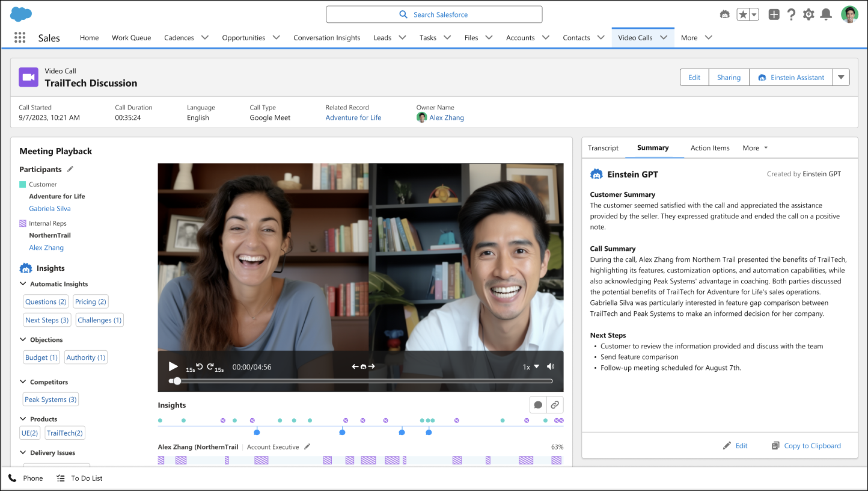Edit participants with the pencil icon

click(70, 169)
